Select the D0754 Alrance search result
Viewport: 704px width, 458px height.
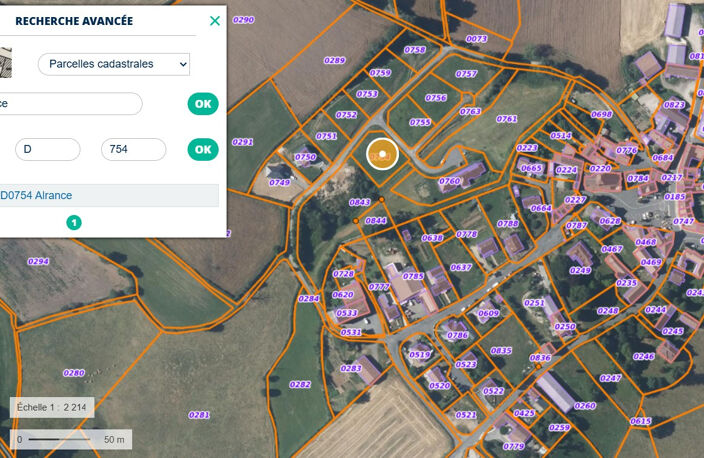coord(109,195)
